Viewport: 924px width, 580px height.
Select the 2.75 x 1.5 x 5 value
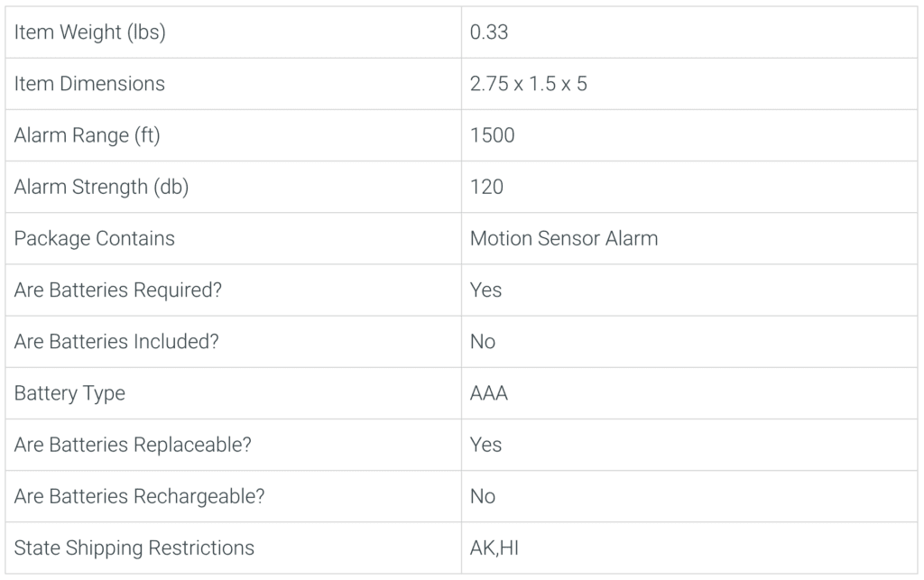[x=529, y=84]
